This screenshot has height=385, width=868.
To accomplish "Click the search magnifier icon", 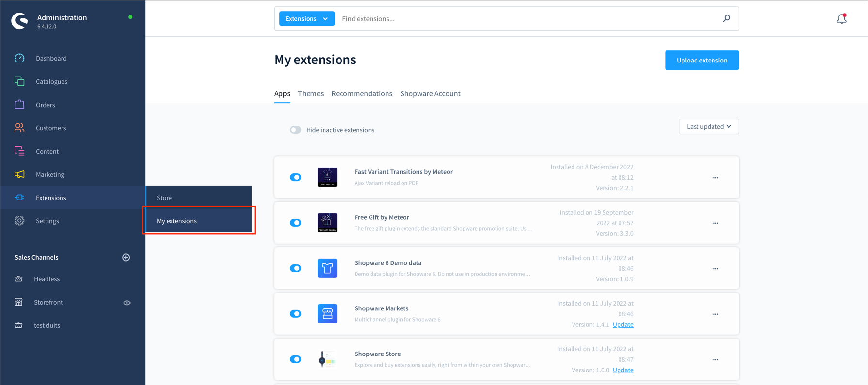I will tap(727, 18).
